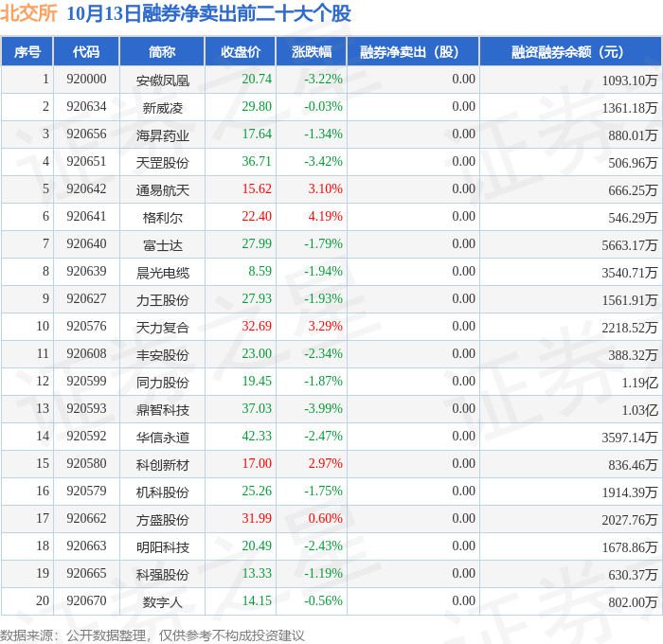Select stock code 920670

(x=86, y=601)
